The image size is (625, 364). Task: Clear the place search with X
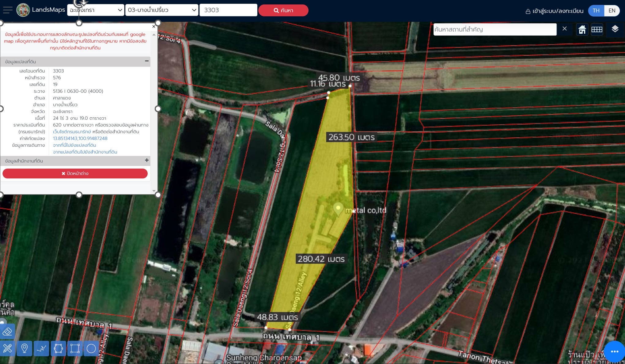[x=565, y=29]
